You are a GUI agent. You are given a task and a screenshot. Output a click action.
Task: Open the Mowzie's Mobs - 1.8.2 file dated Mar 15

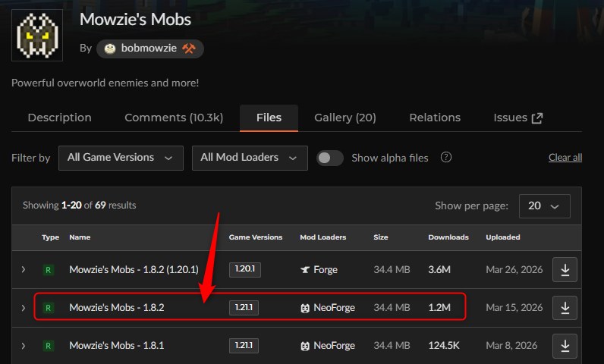coord(117,307)
